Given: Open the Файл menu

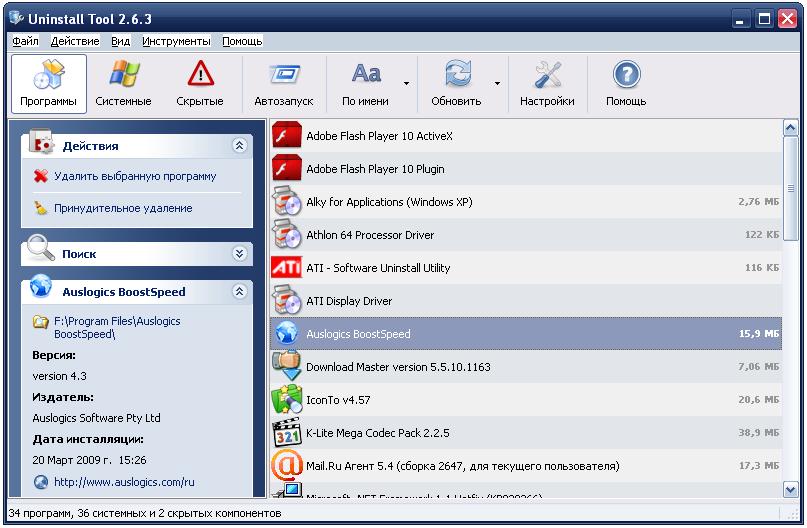Looking at the screenshot, I should coord(25,41).
